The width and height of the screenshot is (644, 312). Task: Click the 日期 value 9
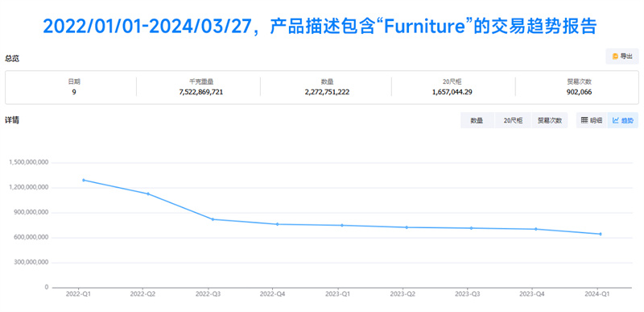coord(74,92)
